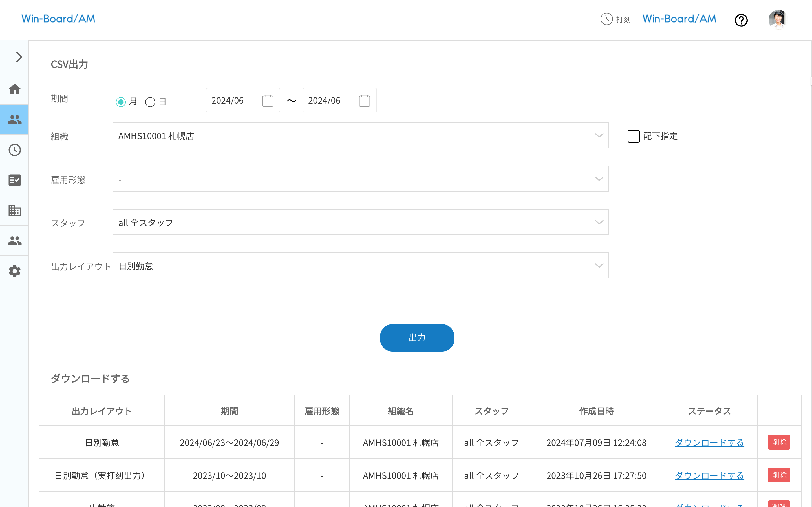Image resolution: width=812 pixels, height=507 pixels.
Task: Open calendar picker for start date
Action: pos(267,101)
